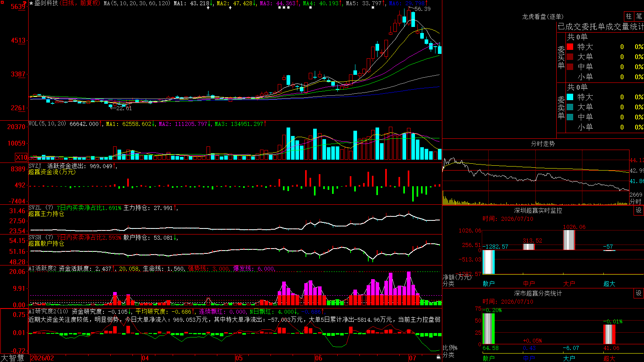Click the 深圳超赢实时监控 panel title
The width and height of the screenshot is (644, 362).
pos(538,210)
